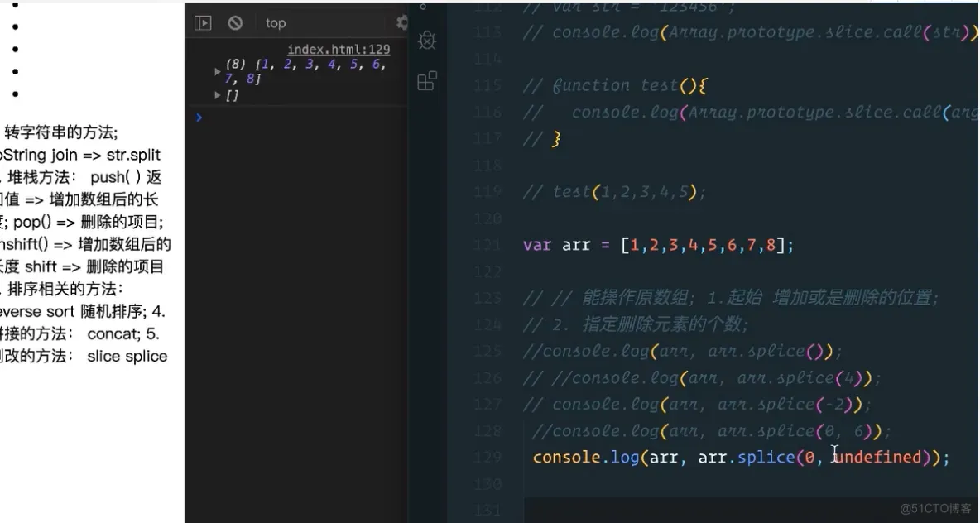
Task: Click '转字符串的方法' text in page
Action: pyautogui.click(x=60, y=132)
